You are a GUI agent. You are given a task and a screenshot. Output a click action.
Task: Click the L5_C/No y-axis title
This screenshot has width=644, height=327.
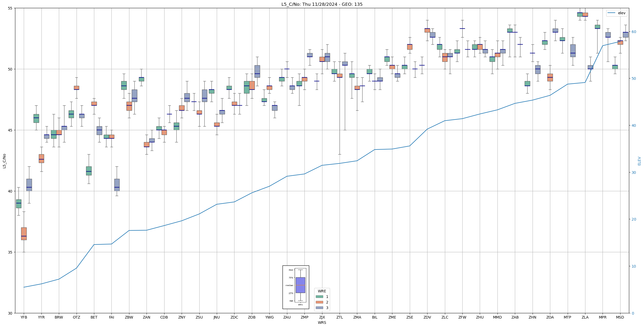(x=4, y=161)
